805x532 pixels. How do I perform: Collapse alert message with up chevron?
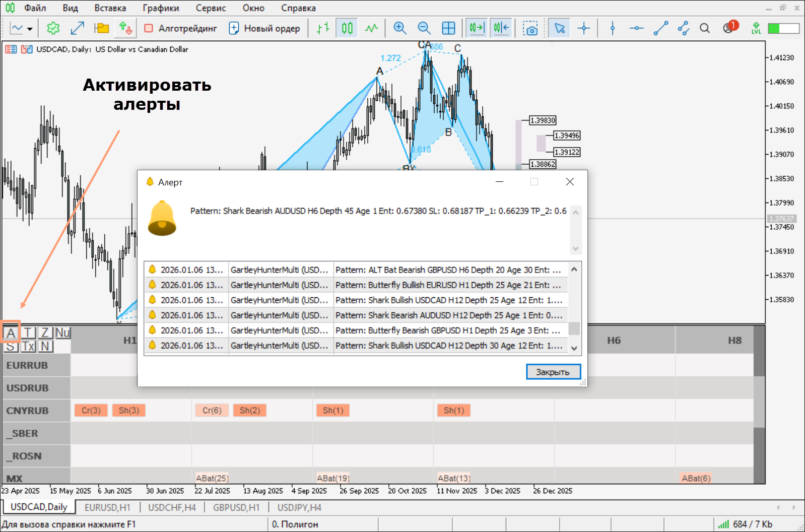pos(576,212)
